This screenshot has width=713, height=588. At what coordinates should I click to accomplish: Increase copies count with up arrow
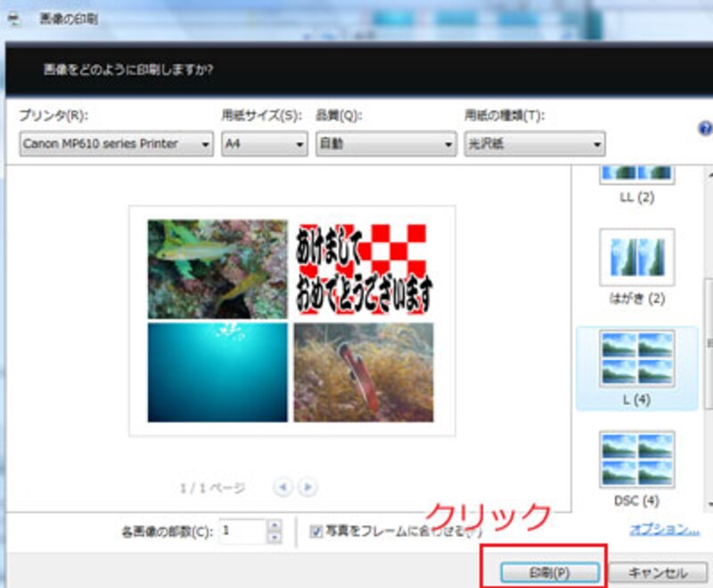(x=275, y=526)
